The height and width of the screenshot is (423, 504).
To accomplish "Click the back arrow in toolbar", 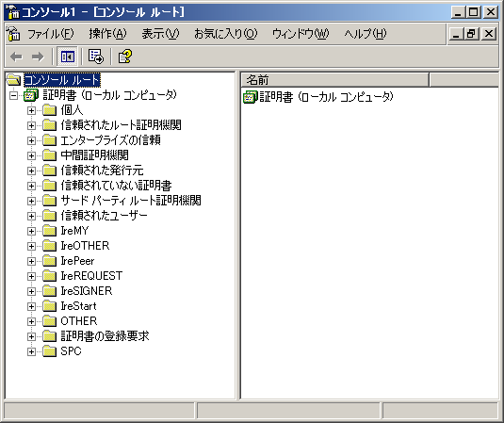I will pos(16,57).
